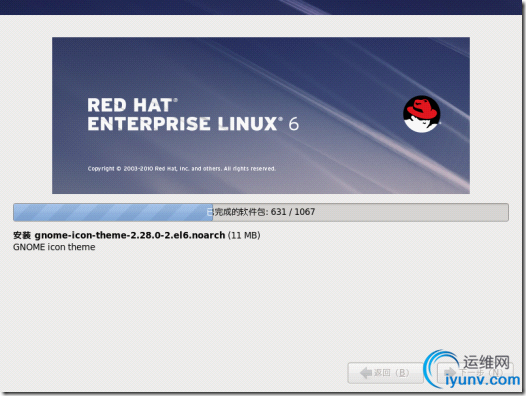
Task: Click the 631 / 1067 package count text
Action: [293, 212]
